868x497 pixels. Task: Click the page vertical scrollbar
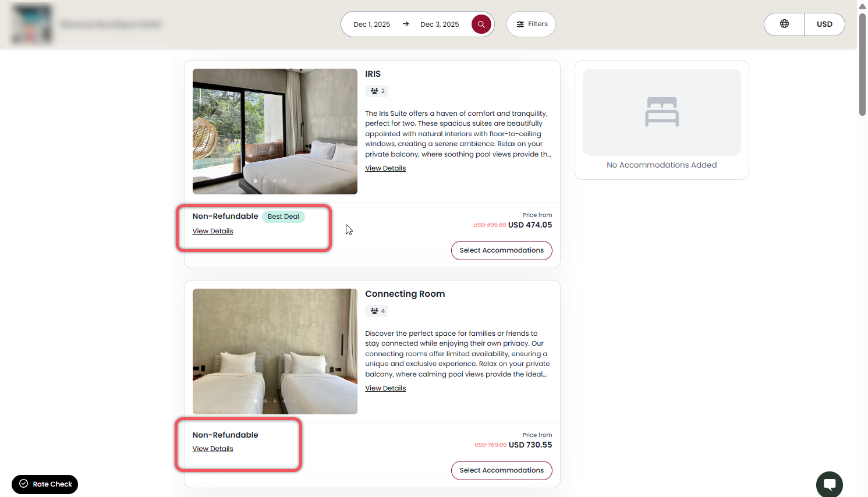(862, 64)
